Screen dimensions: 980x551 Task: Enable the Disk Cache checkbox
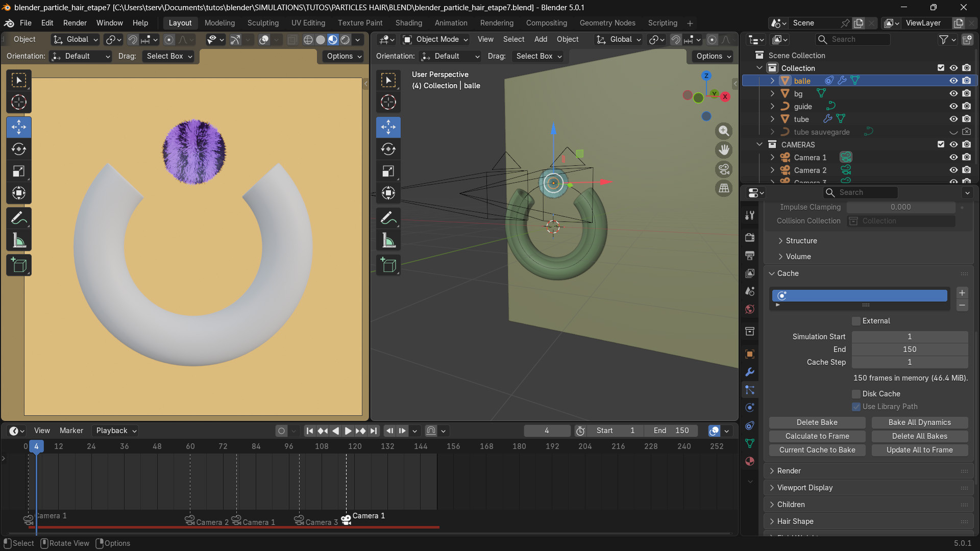point(856,394)
